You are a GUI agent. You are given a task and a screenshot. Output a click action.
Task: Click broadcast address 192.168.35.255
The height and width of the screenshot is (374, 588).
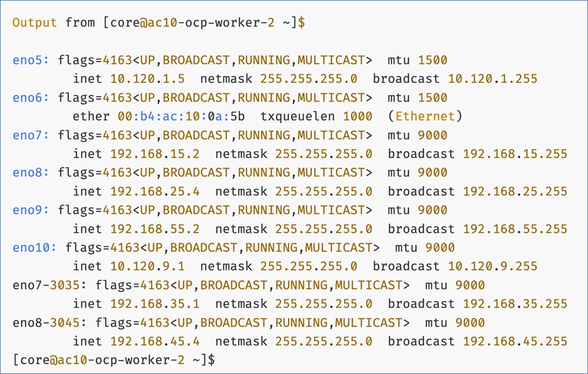point(515,304)
